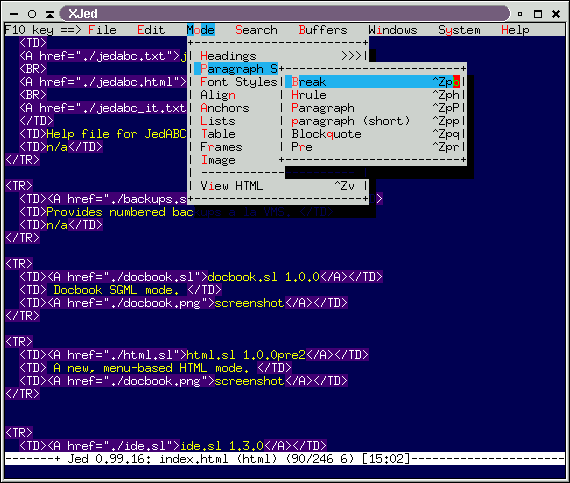The width and height of the screenshot is (570, 483).
Task: Choose paragraph (short) entry
Action: pyautogui.click(x=373, y=121)
